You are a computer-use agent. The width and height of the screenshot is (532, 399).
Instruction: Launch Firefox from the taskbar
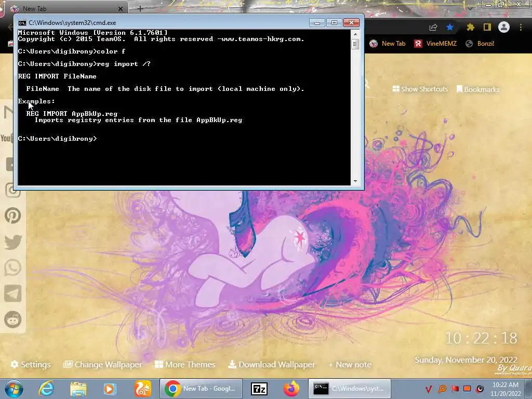pyautogui.click(x=291, y=389)
